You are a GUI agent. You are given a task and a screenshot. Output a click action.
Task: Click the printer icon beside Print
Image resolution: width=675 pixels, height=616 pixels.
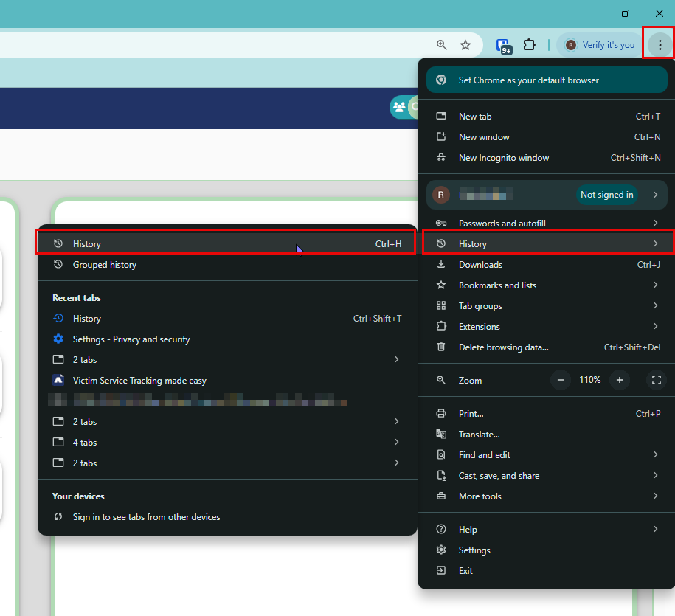pyautogui.click(x=441, y=413)
